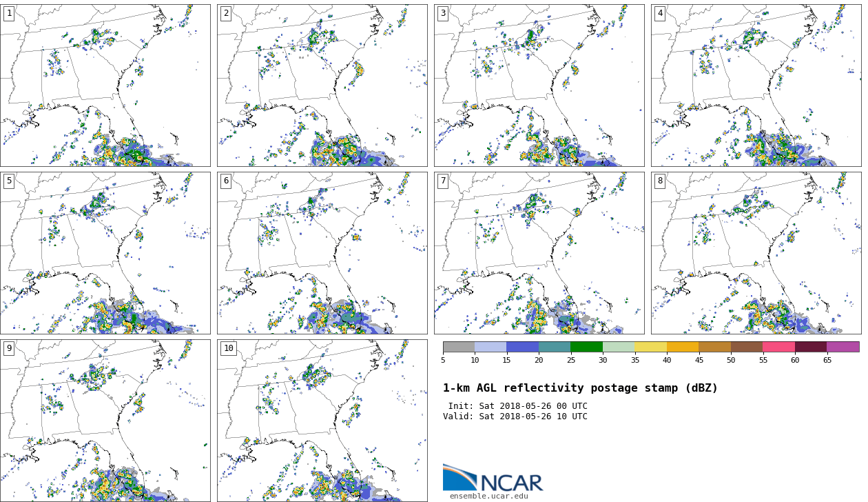Image resolution: width=868 pixels, height=502 pixels.
Task: Click the reflectivity postage stamp title
Action: pyautogui.click(x=580, y=388)
